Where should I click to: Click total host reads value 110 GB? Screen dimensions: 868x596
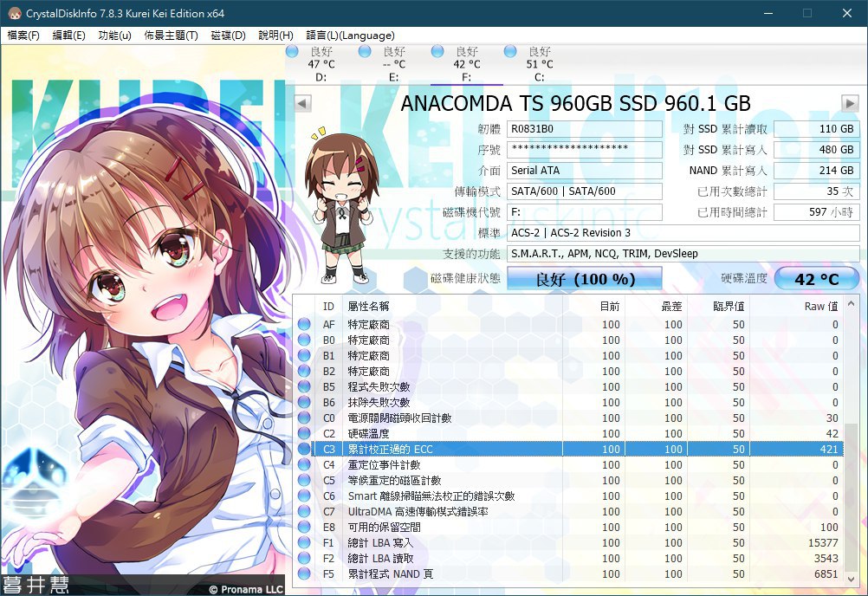pyautogui.click(x=817, y=129)
